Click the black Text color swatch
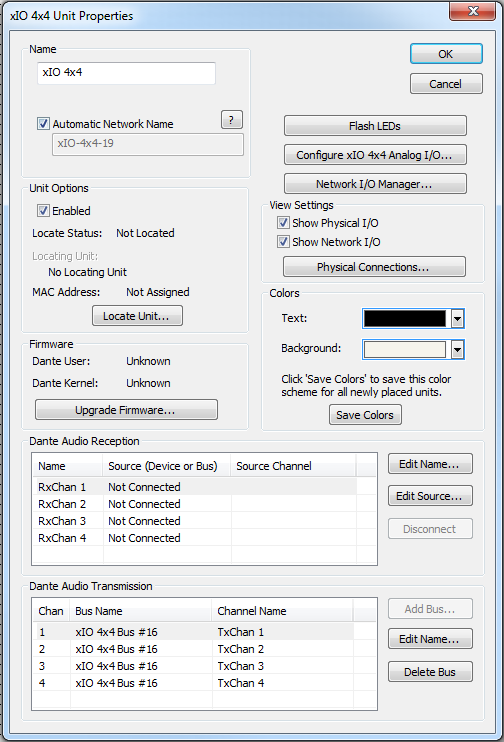Image resolution: width=504 pixels, height=742 pixels. (x=405, y=319)
